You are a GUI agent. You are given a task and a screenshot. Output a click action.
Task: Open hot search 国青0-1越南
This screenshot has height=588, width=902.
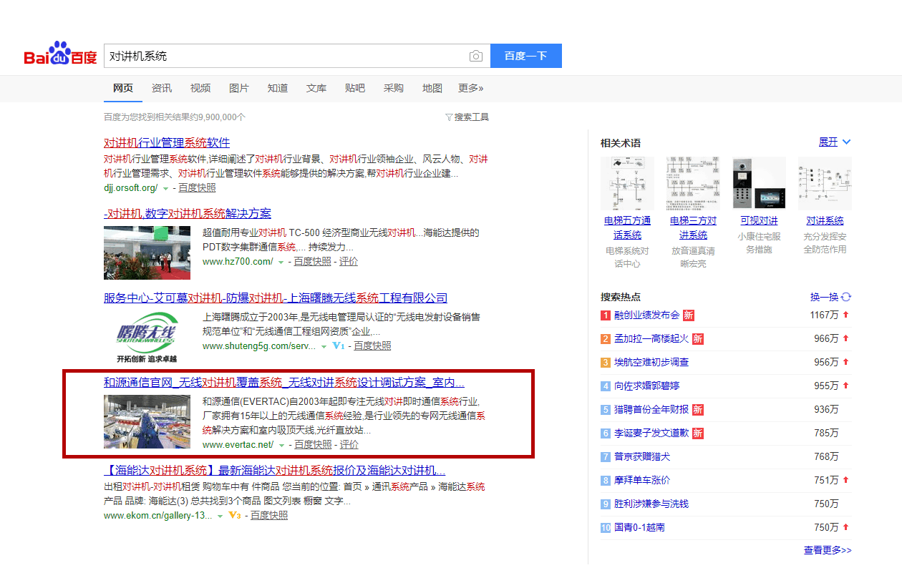click(639, 527)
